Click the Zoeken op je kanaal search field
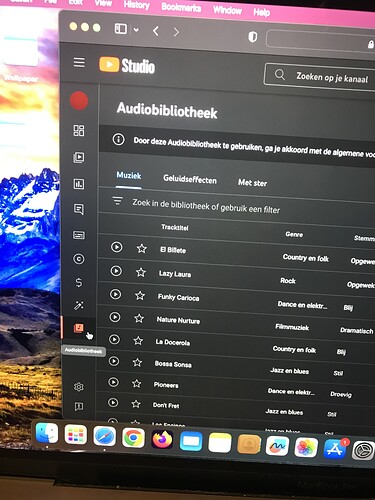Screen dimensions: 375x500 320,77
